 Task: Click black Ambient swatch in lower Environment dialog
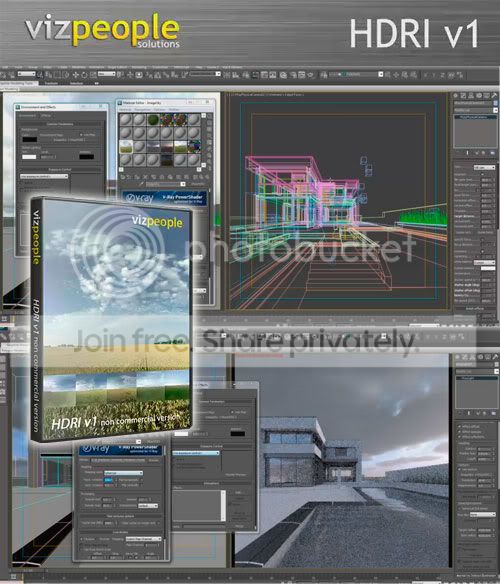(238, 433)
